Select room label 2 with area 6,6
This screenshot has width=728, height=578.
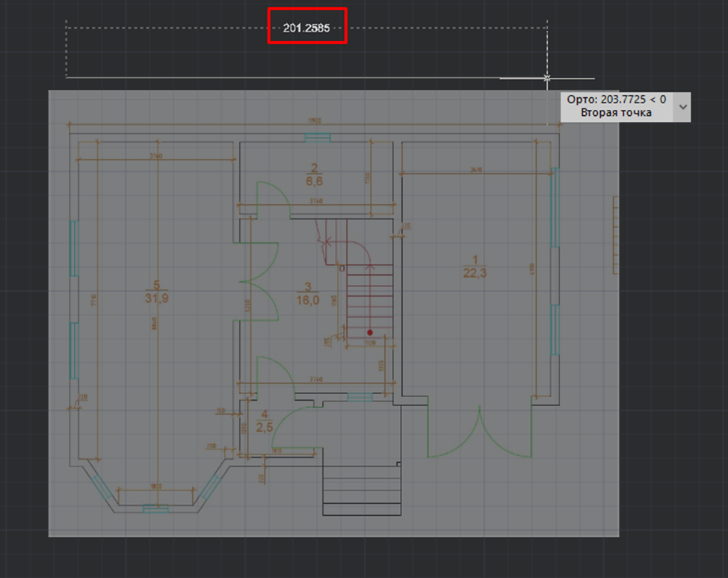[315, 174]
